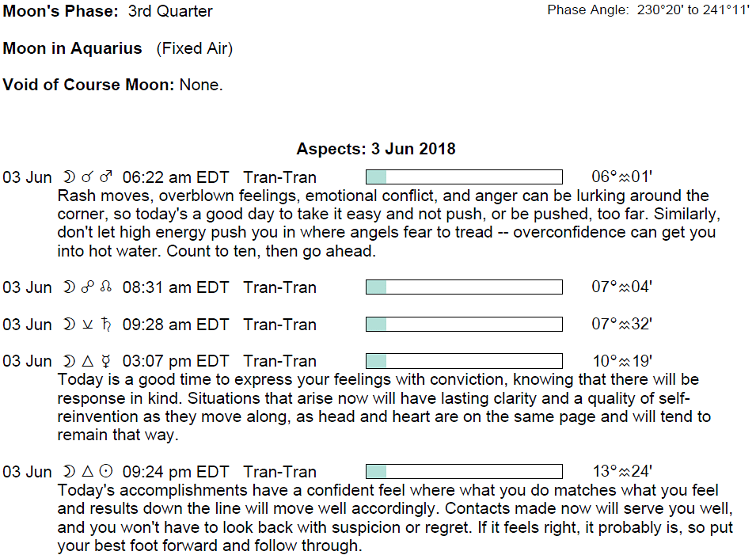Click the progress bar beside the 10°19' position
The width and height of the screenshot is (756, 555).
pos(464,362)
